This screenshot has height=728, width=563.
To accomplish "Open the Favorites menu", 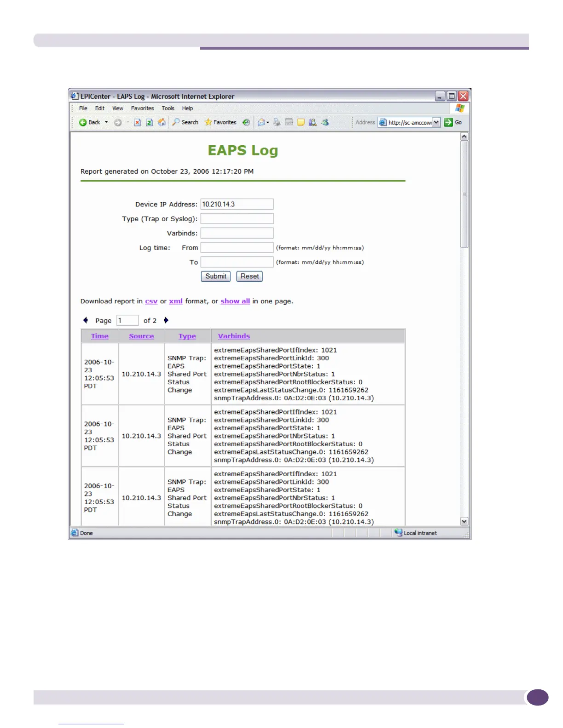I will point(143,108).
